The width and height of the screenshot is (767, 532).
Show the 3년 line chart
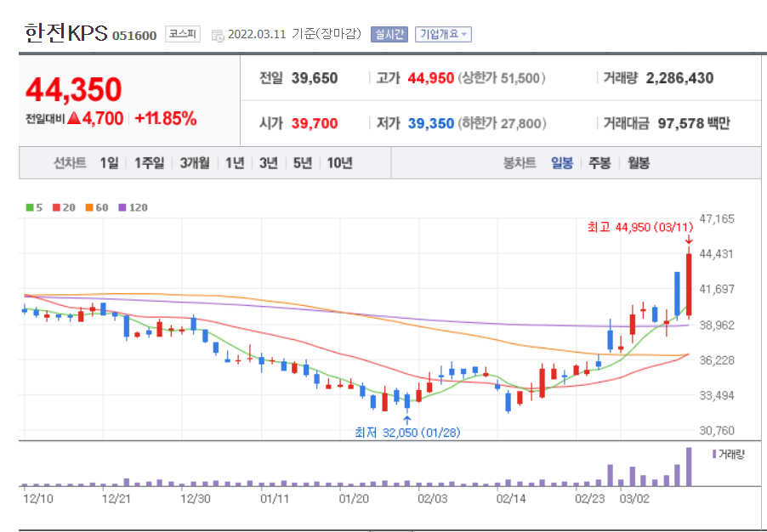coord(269,163)
